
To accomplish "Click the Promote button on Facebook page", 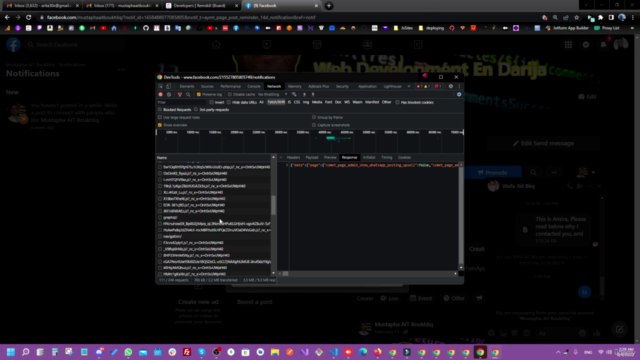I will pyautogui.click(x=493, y=173).
